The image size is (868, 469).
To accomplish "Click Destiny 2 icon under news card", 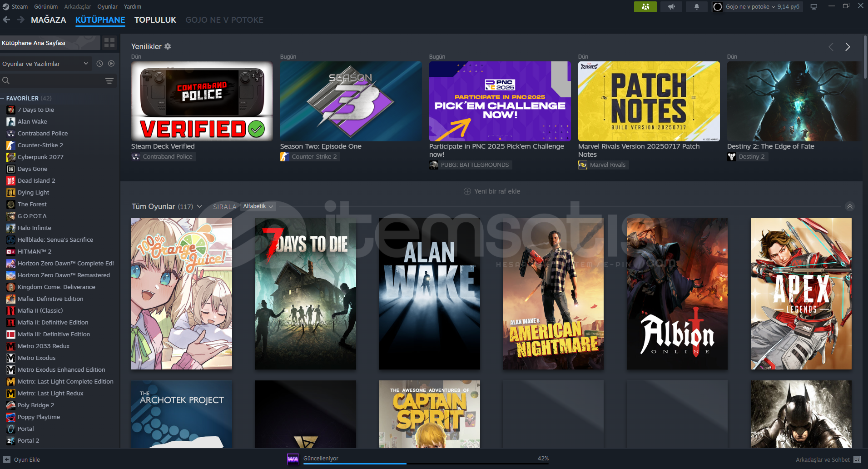I will coord(732,157).
